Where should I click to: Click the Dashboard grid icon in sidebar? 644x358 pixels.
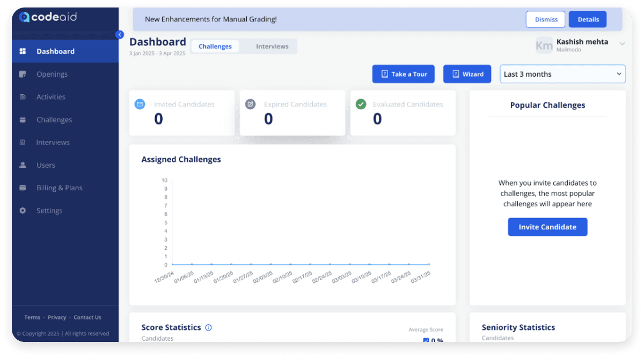(23, 51)
